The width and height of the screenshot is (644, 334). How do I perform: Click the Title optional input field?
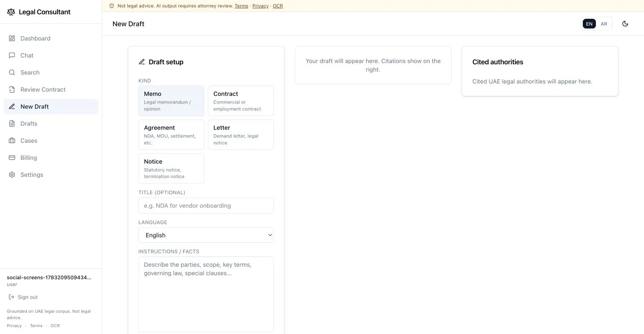point(206,205)
